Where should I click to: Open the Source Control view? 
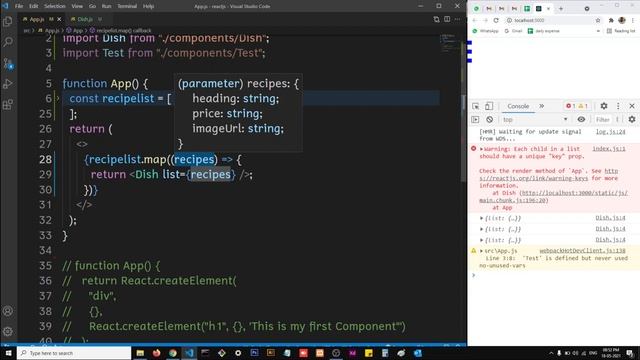click(8, 63)
